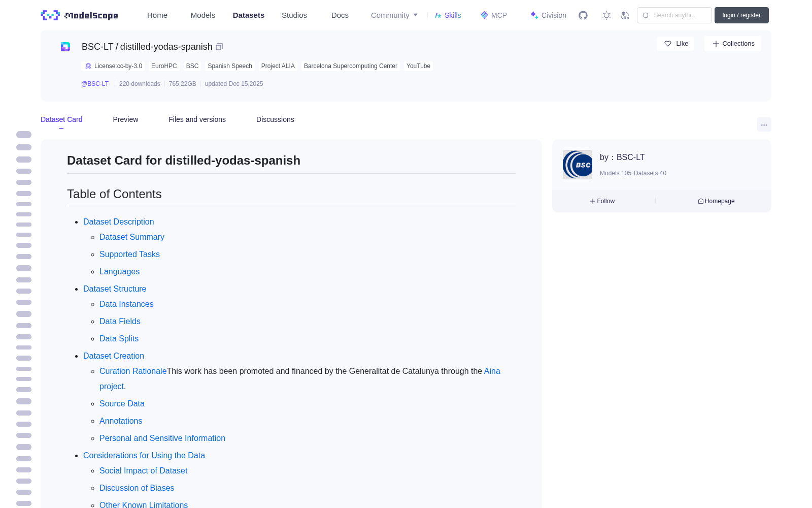This screenshot has width=812, height=508.
Task: Switch language with the translate icon
Action: coord(625,15)
